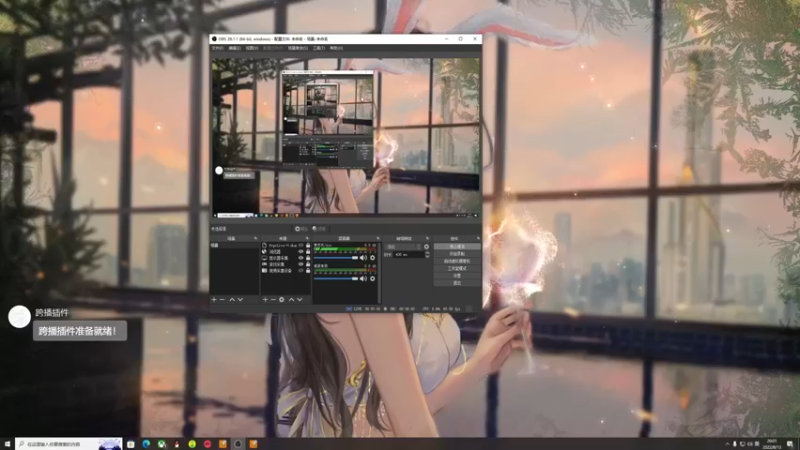
Task: Open settings gear of second mixer channel
Action: (372, 279)
